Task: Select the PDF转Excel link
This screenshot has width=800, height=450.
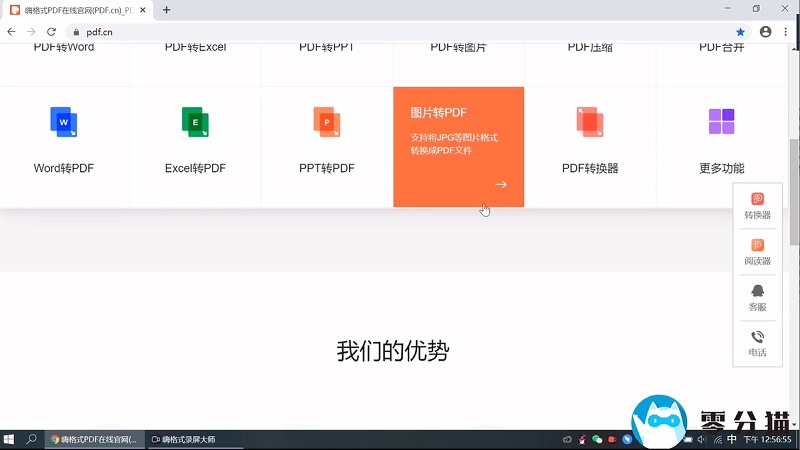Action: pyautogui.click(x=195, y=47)
